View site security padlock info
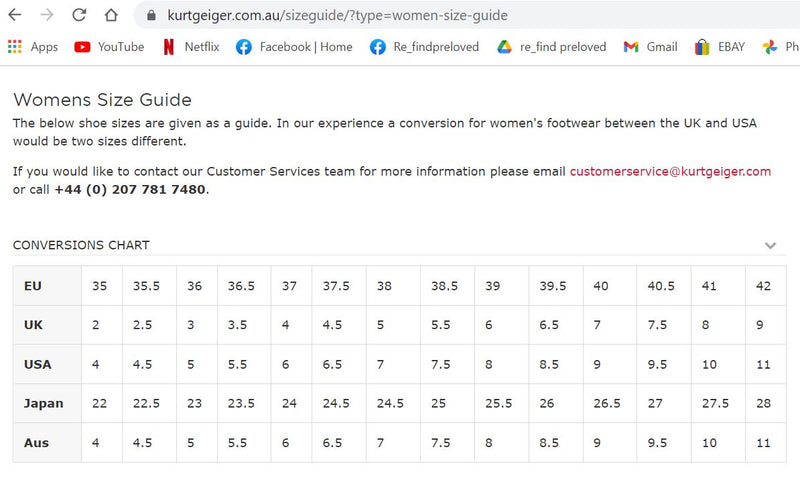 (152, 15)
